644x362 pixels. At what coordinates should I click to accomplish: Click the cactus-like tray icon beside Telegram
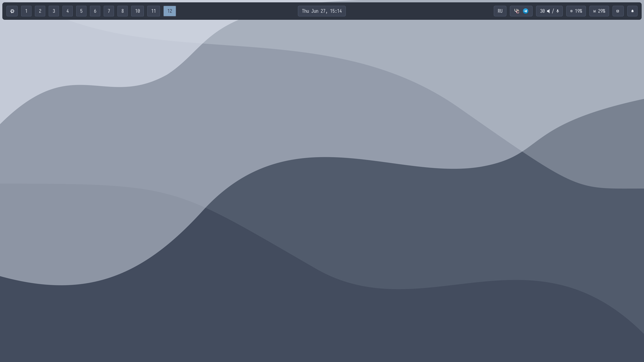pyautogui.click(x=517, y=11)
